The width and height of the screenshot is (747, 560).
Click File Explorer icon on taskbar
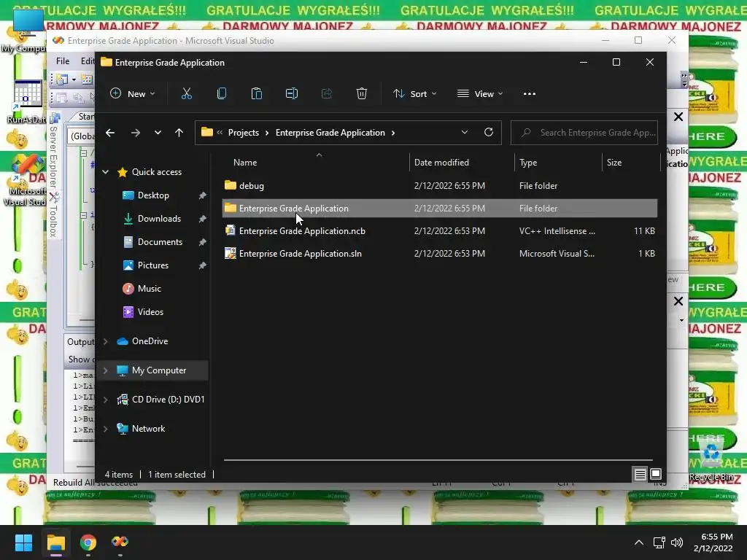55,542
